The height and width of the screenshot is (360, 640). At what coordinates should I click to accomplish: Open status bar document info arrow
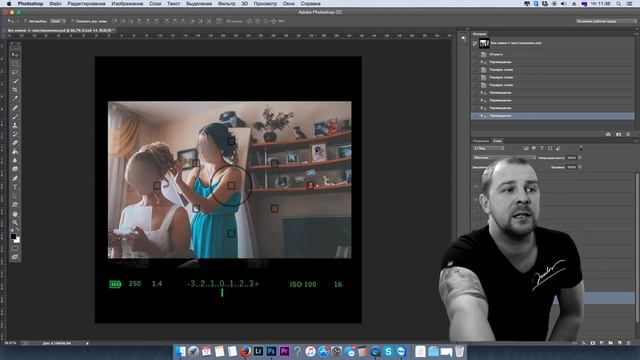(x=87, y=343)
